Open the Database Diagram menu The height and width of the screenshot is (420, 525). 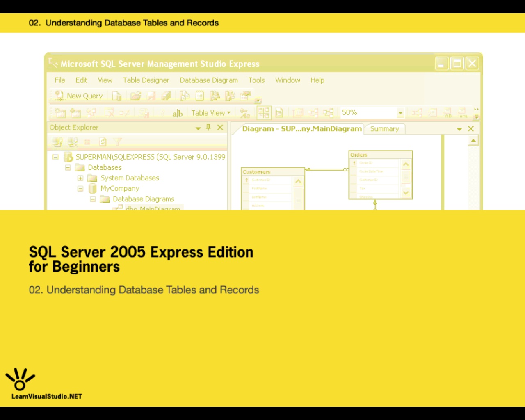[209, 80]
